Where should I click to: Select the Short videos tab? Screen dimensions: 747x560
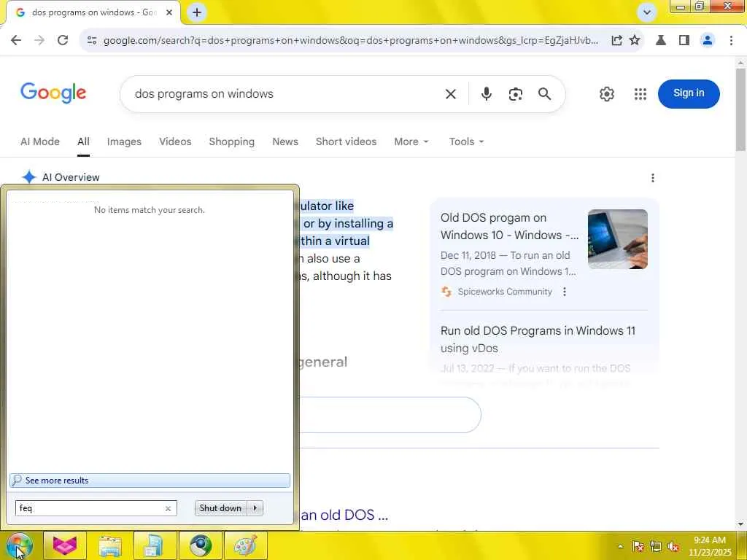[x=346, y=142]
